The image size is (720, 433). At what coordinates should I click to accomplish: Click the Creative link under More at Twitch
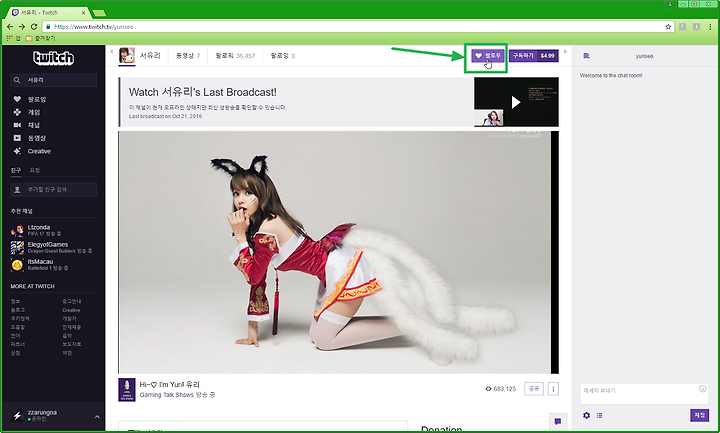(71, 310)
